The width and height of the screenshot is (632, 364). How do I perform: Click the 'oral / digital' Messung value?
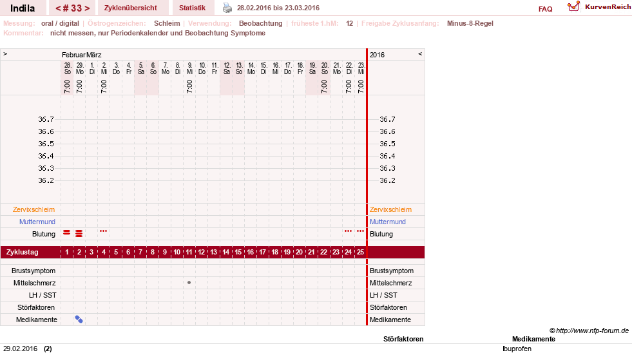point(60,23)
